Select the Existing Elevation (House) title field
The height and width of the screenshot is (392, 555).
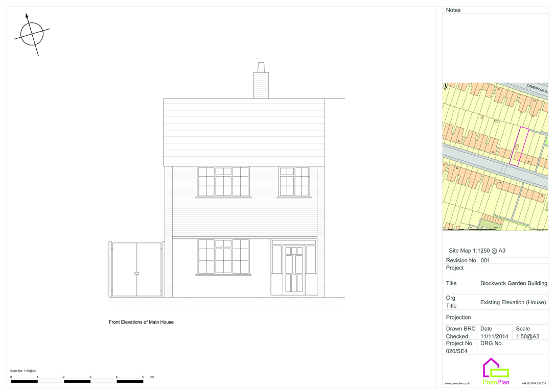tap(512, 302)
